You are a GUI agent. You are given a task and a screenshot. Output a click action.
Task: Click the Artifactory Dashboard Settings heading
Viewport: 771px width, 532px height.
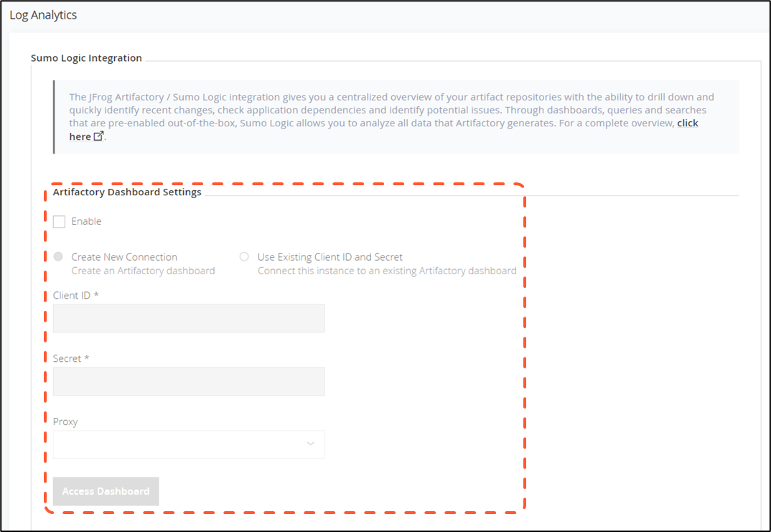coord(127,192)
